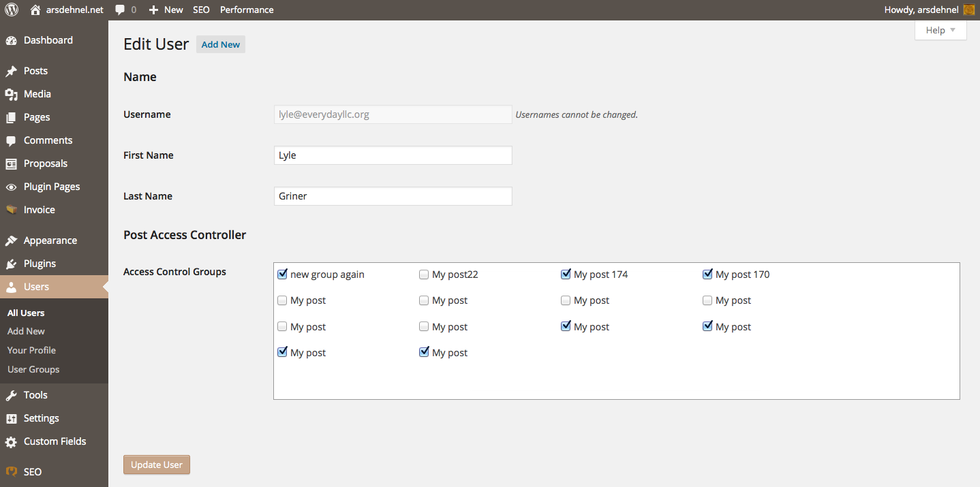Click the comments bubble icon in admin bar
This screenshot has width=980, height=487.
[x=120, y=10]
